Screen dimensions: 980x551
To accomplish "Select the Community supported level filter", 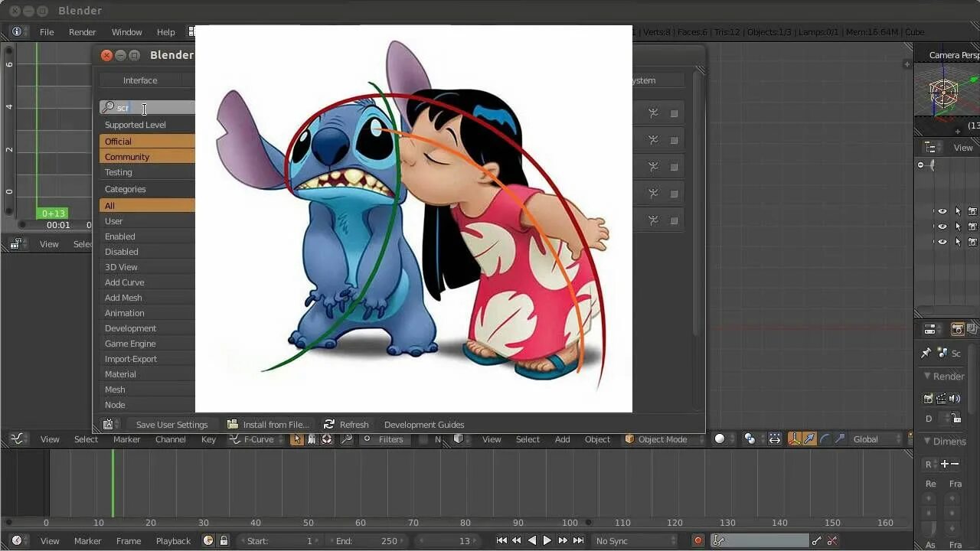I will click(x=147, y=157).
